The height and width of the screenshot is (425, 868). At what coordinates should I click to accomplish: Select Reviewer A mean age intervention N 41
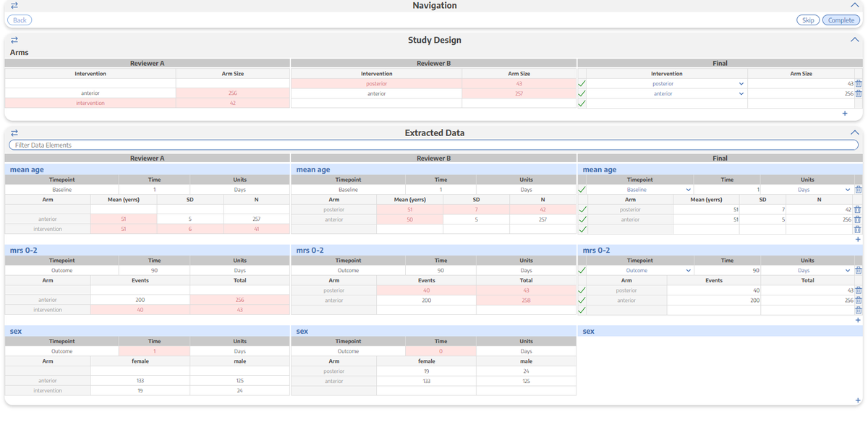(256, 230)
